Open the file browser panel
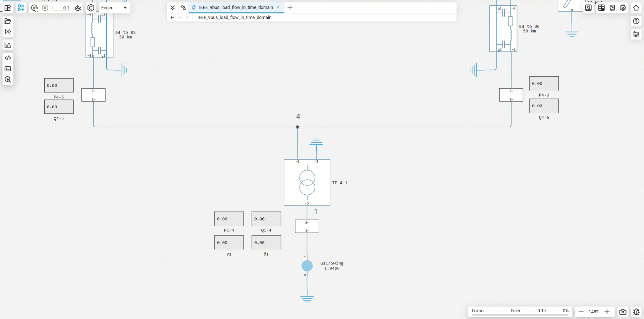This screenshot has height=319, width=644. [8, 21]
